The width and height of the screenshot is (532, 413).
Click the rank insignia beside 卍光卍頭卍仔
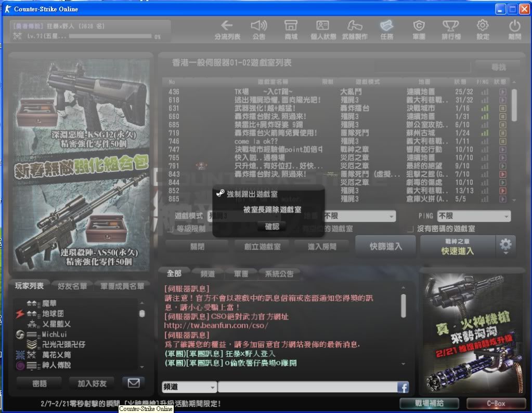point(32,344)
